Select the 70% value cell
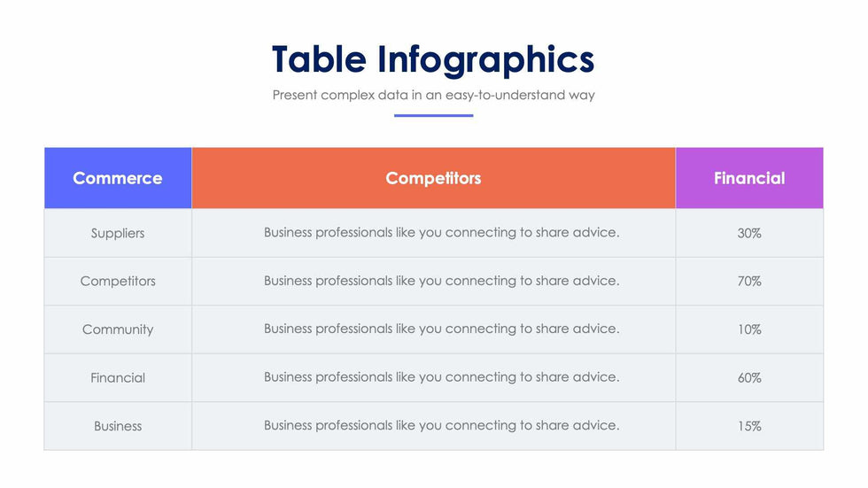 pos(749,281)
